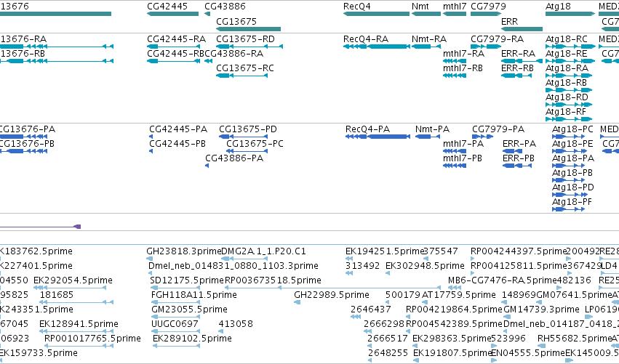Screen dimensions: 619x364
Task: Select the CG13676-PB protein label
Action: click(26, 144)
